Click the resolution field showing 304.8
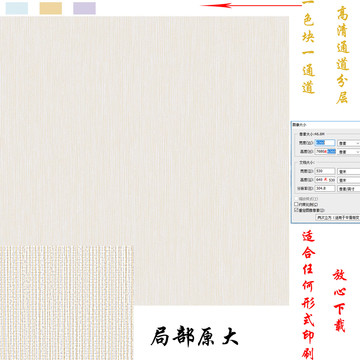The image size is (360, 360). click(325, 188)
